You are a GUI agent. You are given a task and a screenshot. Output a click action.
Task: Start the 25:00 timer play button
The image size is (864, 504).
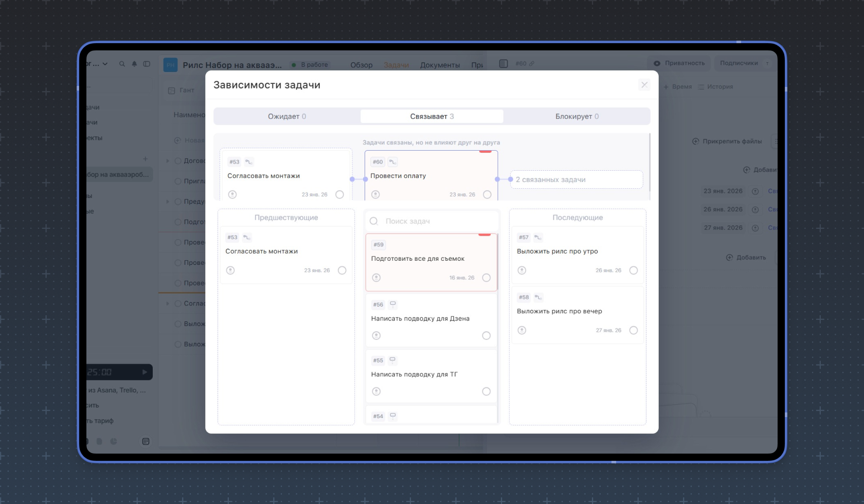pyautogui.click(x=145, y=372)
